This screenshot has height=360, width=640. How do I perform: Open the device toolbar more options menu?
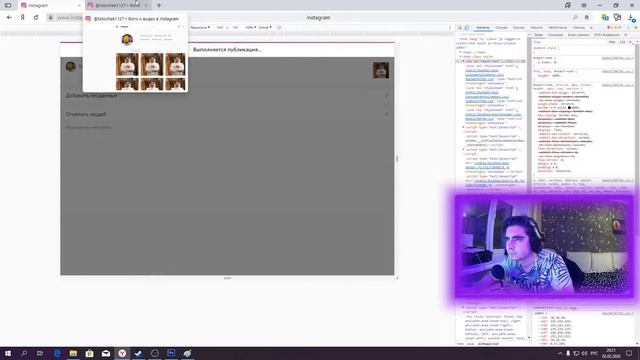point(450,27)
